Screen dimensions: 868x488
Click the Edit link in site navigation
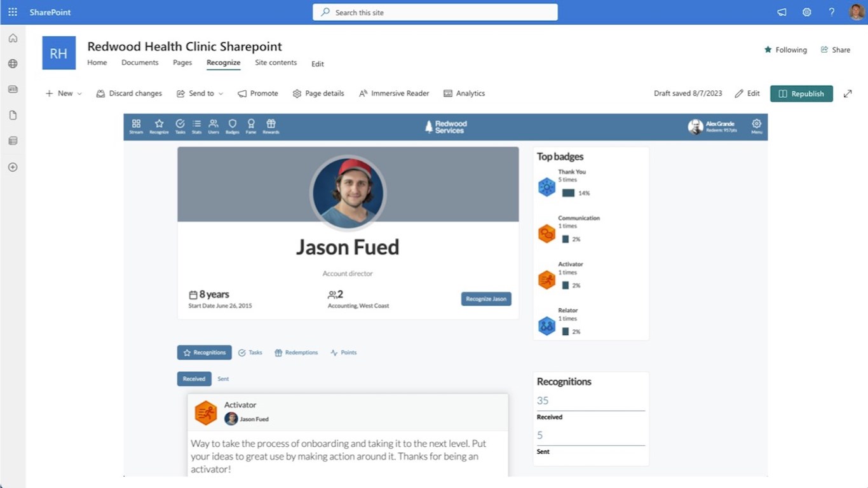pyautogui.click(x=318, y=64)
